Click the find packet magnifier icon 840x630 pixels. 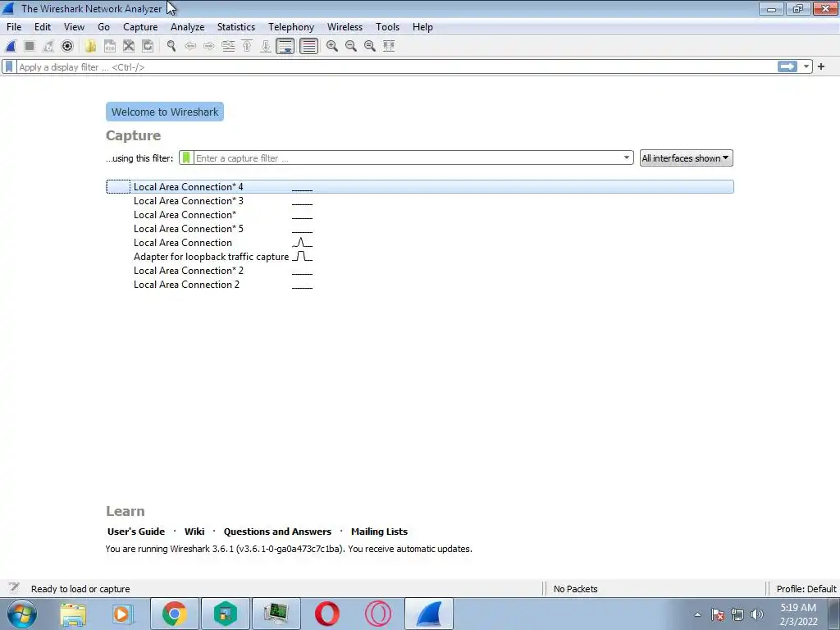click(x=171, y=46)
